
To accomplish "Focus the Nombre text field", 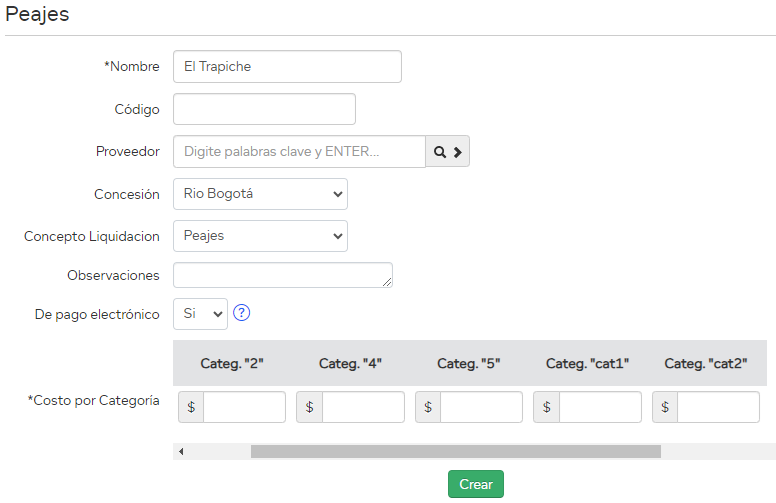I will pos(287,67).
